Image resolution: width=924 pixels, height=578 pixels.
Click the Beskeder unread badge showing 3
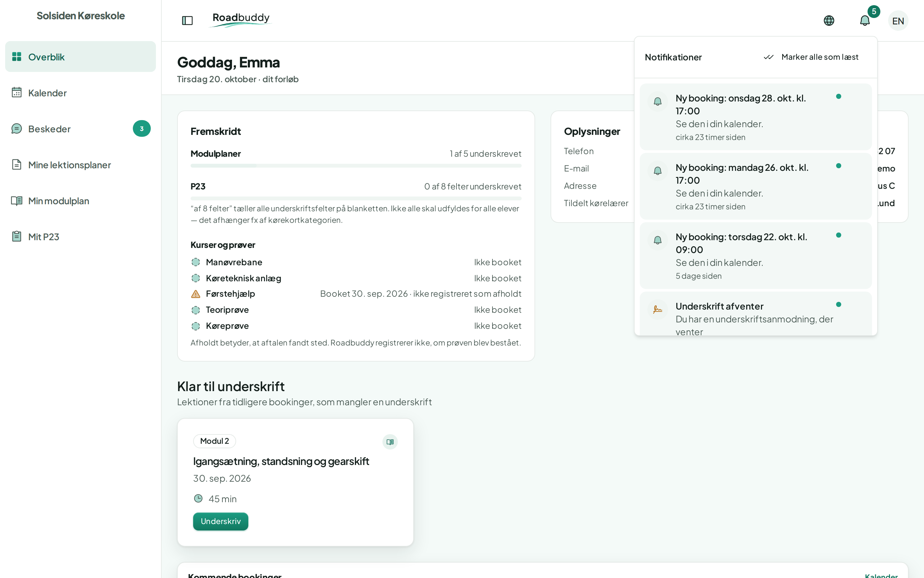(142, 128)
